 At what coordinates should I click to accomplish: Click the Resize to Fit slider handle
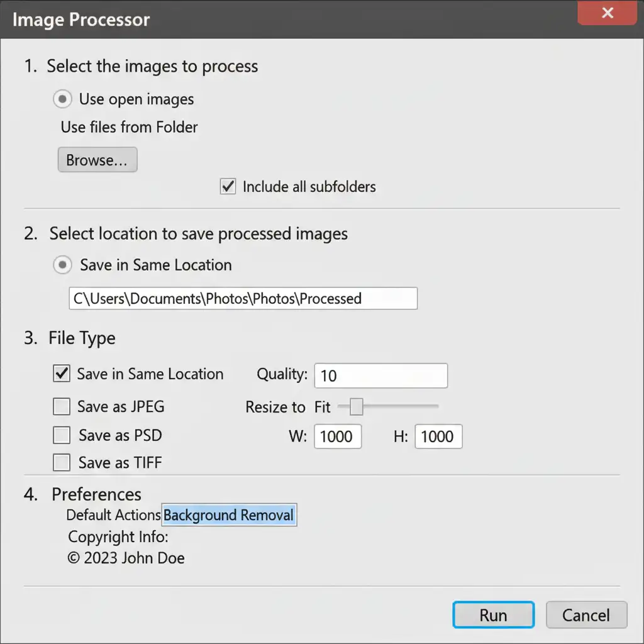point(356,408)
